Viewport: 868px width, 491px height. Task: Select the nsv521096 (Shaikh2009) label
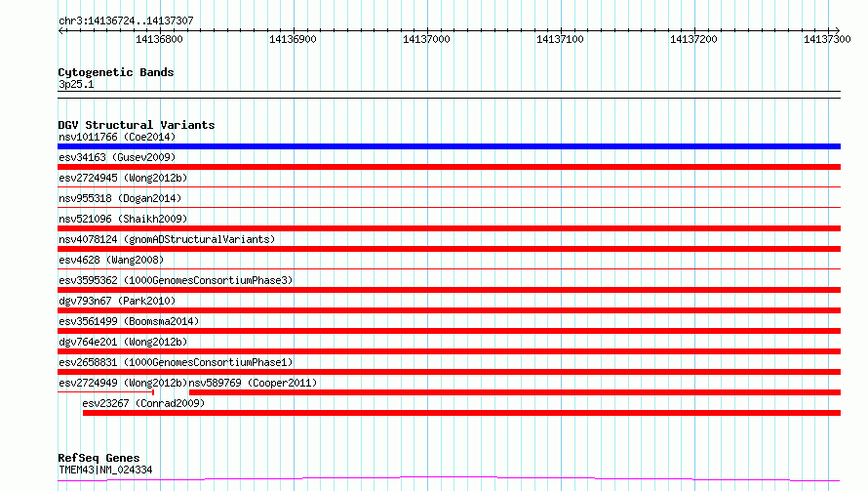(x=123, y=219)
